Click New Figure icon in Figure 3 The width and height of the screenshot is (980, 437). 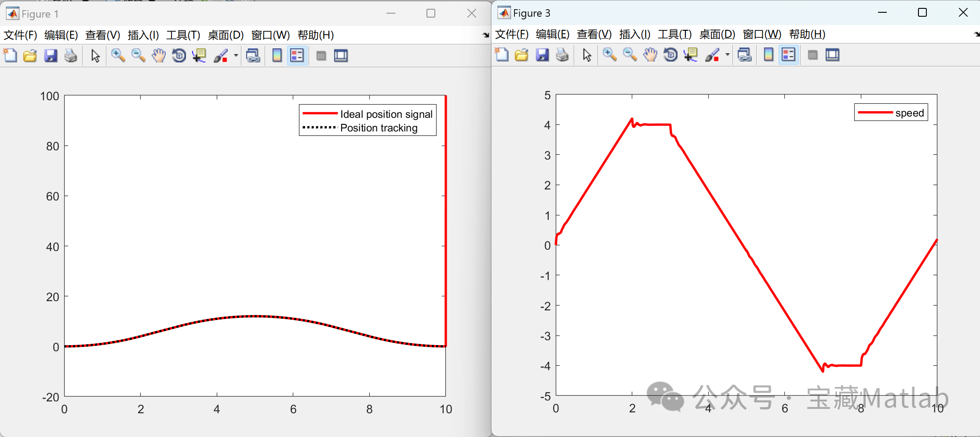[x=502, y=55]
